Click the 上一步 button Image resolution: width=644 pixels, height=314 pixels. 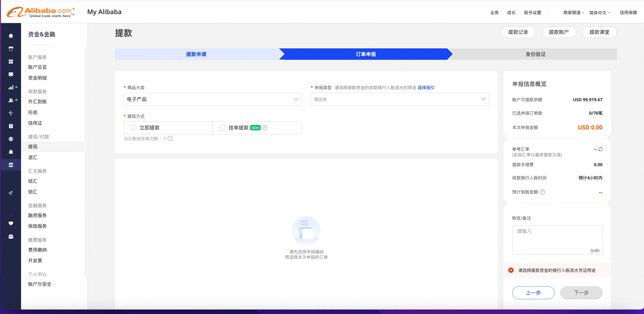click(533, 292)
